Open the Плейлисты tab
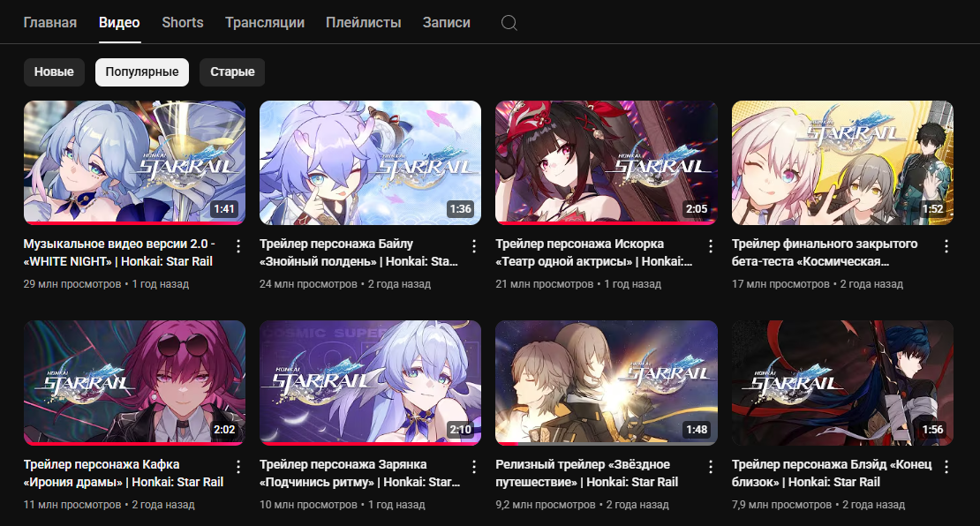The image size is (980, 526). tap(364, 22)
